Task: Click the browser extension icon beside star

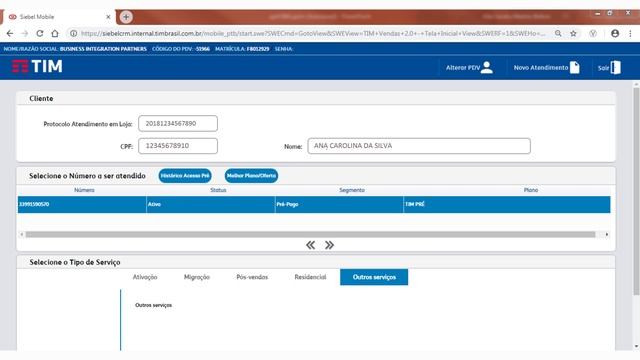Action: coord(593,33)
